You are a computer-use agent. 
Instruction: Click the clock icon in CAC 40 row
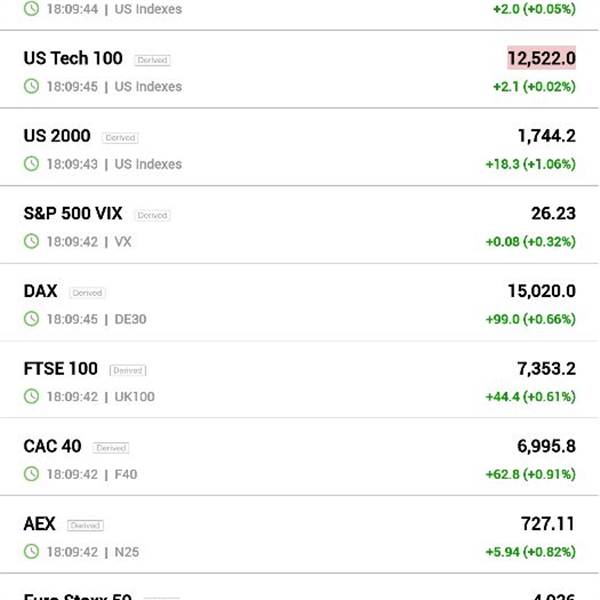click(31, 474)
